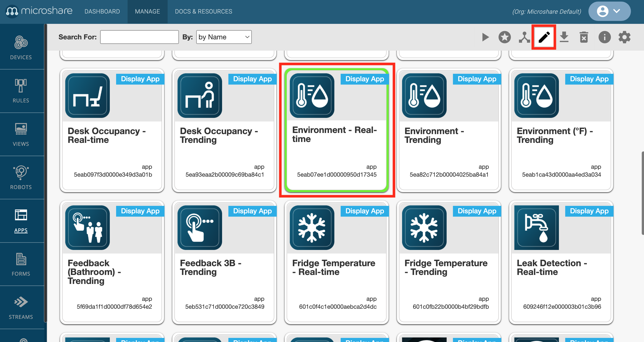644x342 pixels.
Task: Select Environment - Trending app icon
Action: pyautogui.click(x=424, y=95)
